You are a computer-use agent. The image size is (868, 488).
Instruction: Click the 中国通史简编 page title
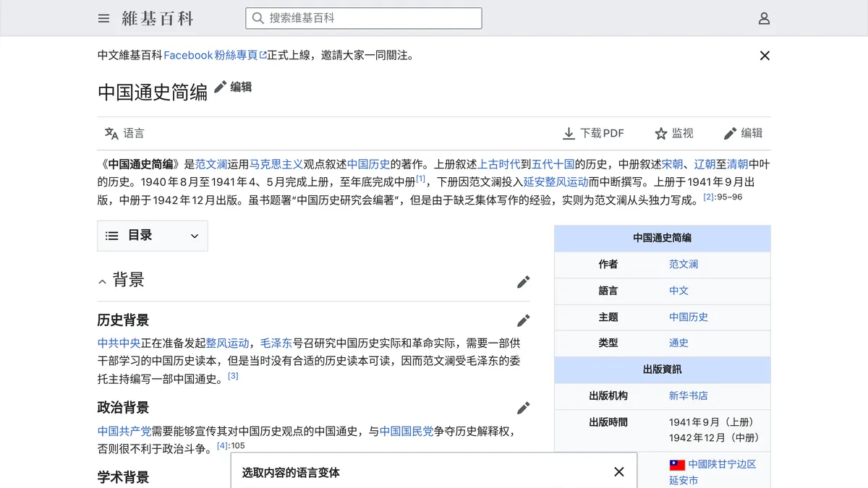[x=153, y=92]
